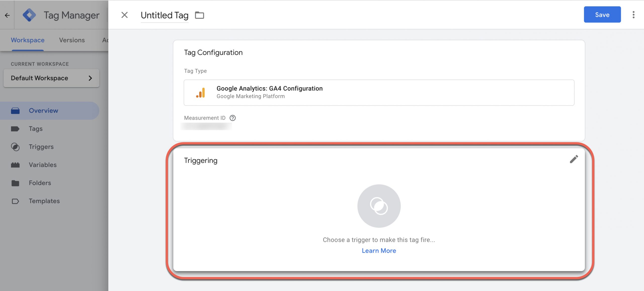644x291 pixels.
Task: Click the Google Analytics bar chart icon
Action: pos(200,93)
